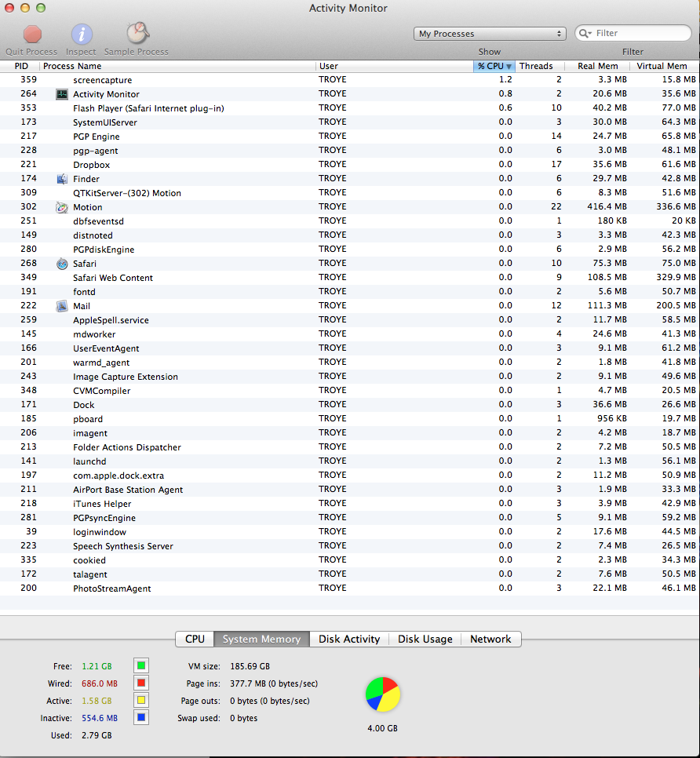Select the com.apple.dock.extra row
Screen dimensions: 700x758
(350, 476)
